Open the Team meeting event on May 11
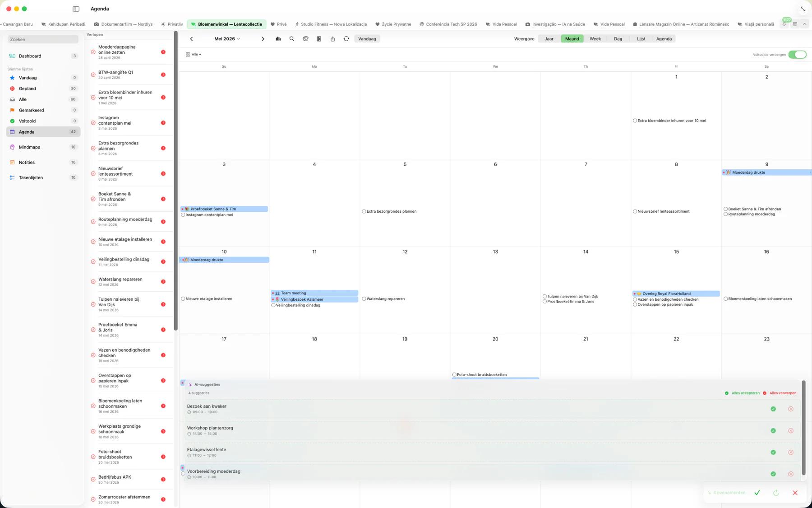This screenshot has width=812, height=508. click(314, 293)
